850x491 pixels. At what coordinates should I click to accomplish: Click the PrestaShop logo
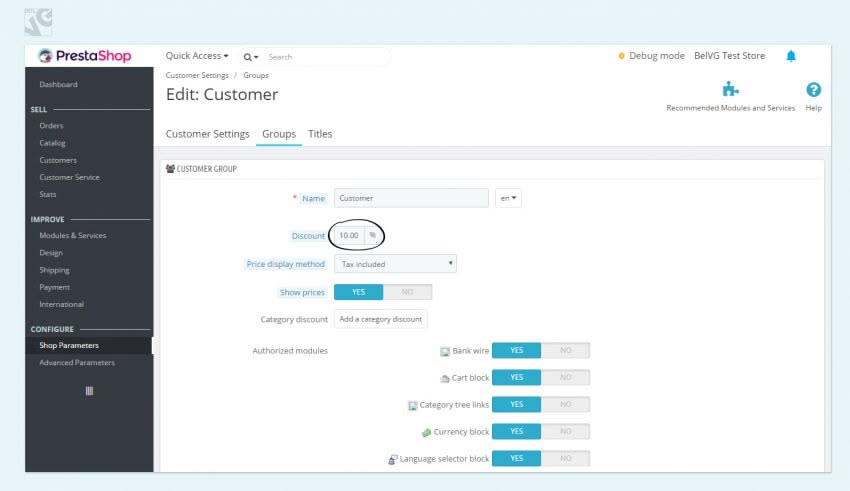pos(85,56)
